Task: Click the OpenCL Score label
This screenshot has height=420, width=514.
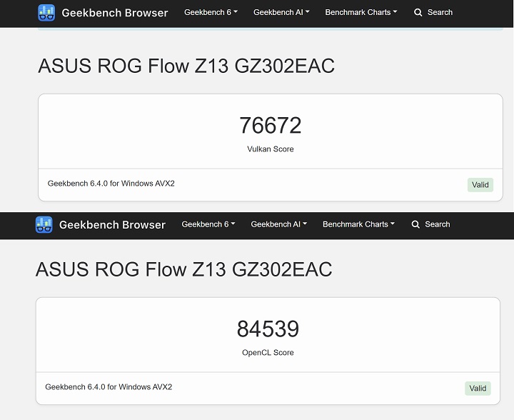Action: pos(268,353)
